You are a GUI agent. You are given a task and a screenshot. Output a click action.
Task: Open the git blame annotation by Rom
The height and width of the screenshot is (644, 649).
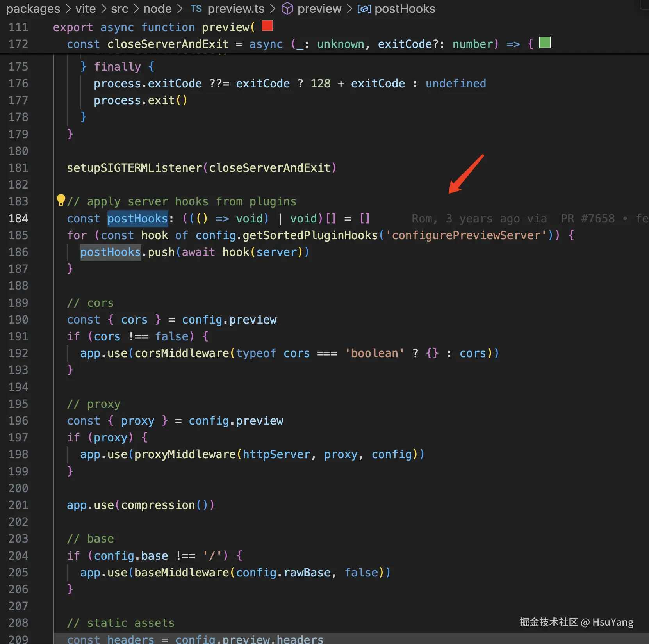pyautogui.click(x=530, y=219)
